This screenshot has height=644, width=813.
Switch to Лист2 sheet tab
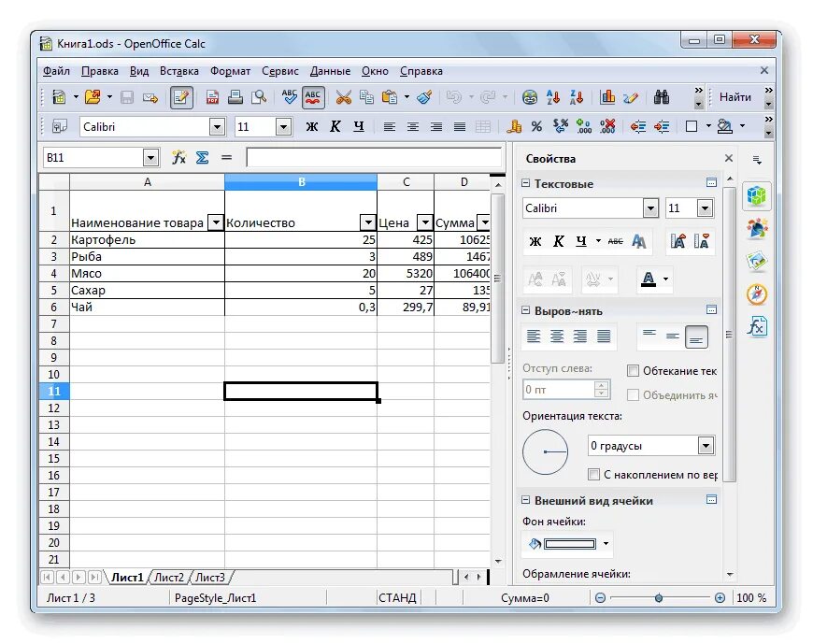tap(169, 577)
